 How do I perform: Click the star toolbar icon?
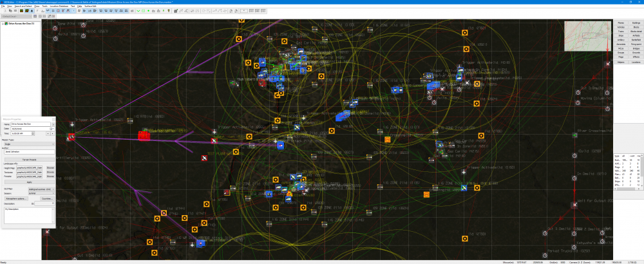click(32, 11)
